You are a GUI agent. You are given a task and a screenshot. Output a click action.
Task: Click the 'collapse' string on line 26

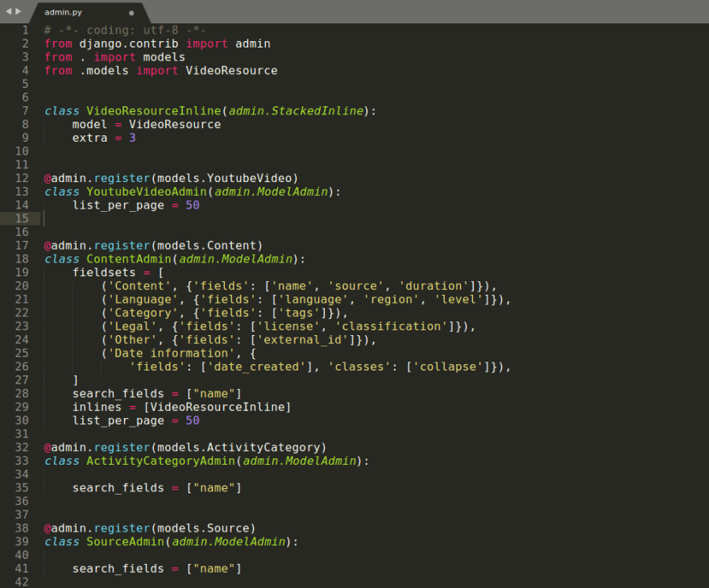coord(448,367)
